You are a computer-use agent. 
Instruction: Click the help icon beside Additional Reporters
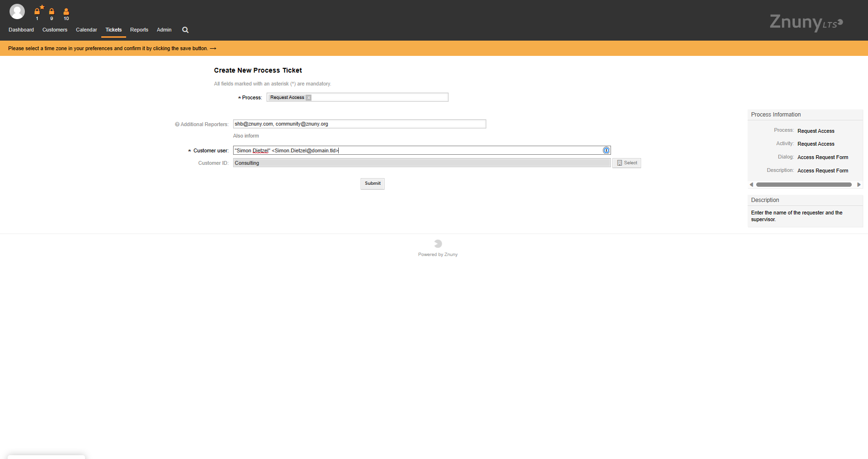pos(177,124)
